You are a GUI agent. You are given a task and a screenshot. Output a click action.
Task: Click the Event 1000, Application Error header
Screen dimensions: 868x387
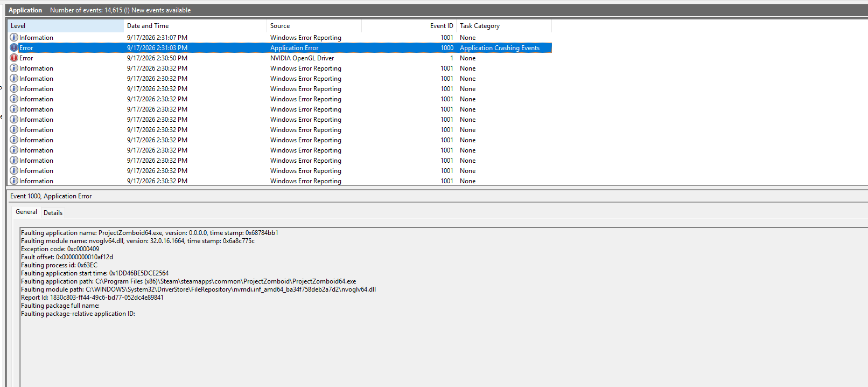click(x=51, y=196)
